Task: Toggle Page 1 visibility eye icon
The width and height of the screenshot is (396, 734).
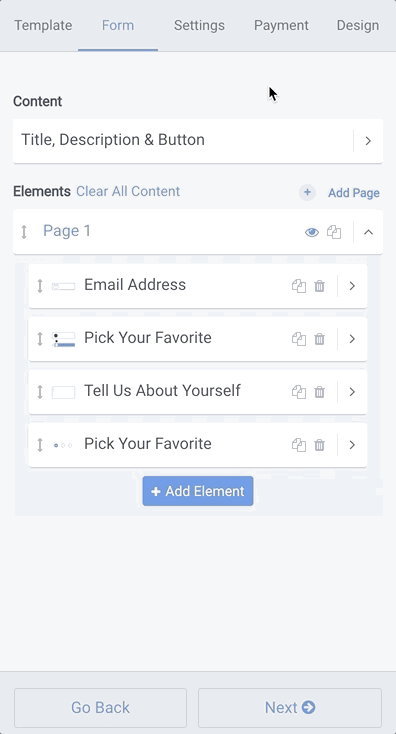Action: tap(312, 232)
